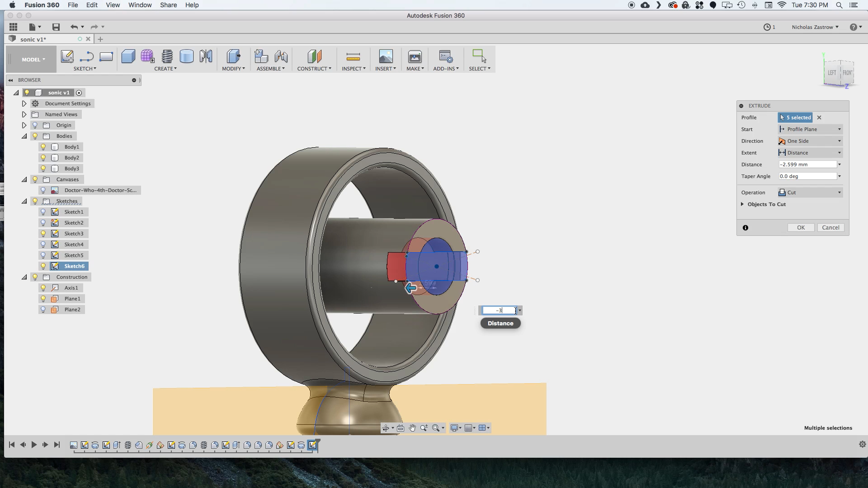The image size is (868, 488).
Task: Select the Coil thread tool icon
Action: 167,56
